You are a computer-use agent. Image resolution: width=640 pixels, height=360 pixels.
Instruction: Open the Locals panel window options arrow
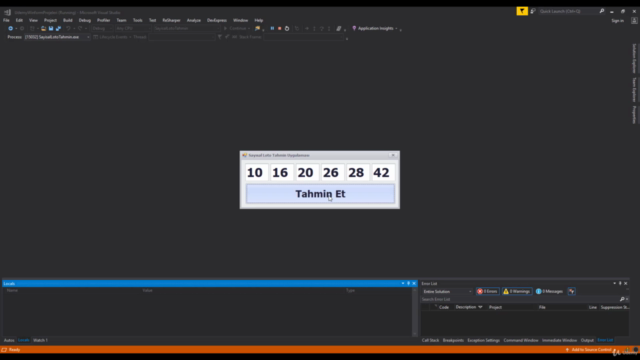click(402, 283)
